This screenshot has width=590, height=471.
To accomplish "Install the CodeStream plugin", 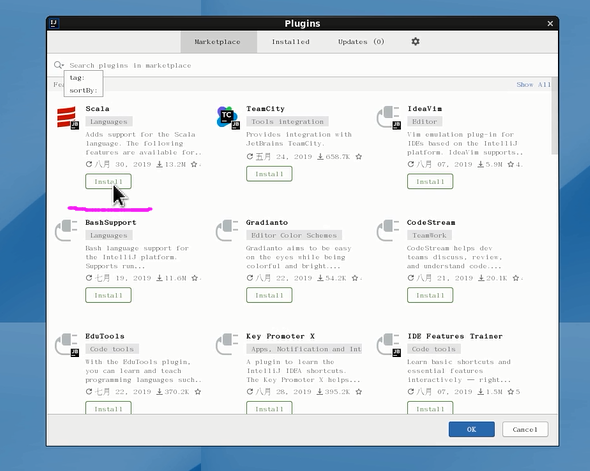I will tap(430, 295).
